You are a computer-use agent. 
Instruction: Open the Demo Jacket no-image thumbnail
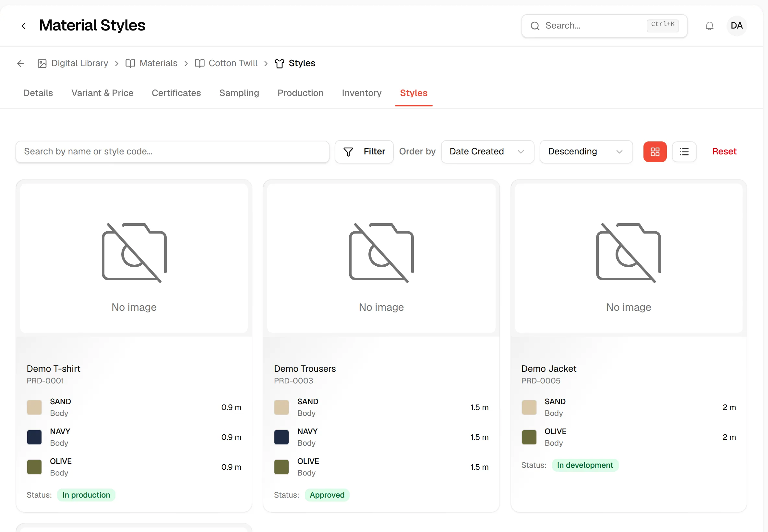(629, 258)
